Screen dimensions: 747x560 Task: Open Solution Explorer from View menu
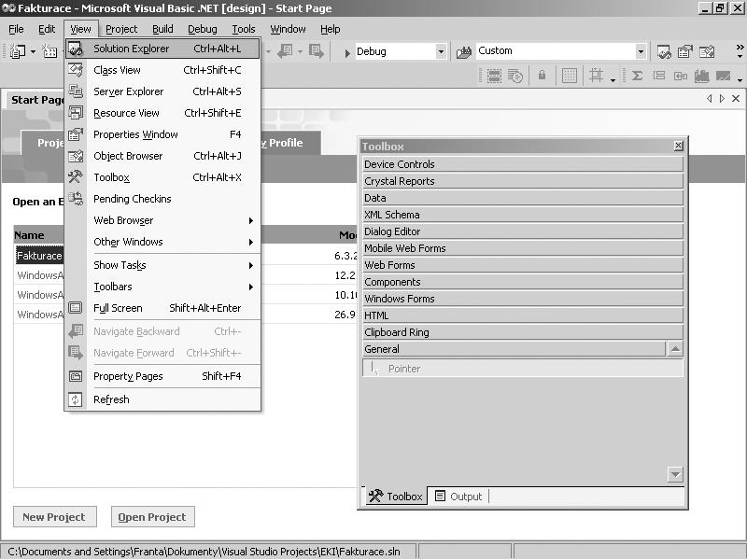(x=162, y=49)
